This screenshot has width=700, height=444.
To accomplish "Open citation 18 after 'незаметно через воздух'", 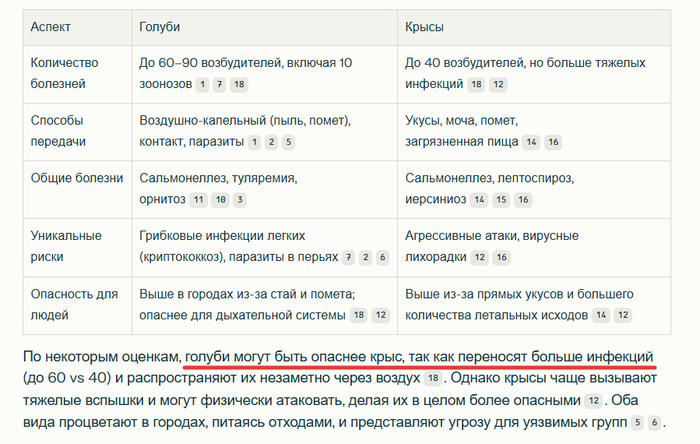I will tap(432, 379).
